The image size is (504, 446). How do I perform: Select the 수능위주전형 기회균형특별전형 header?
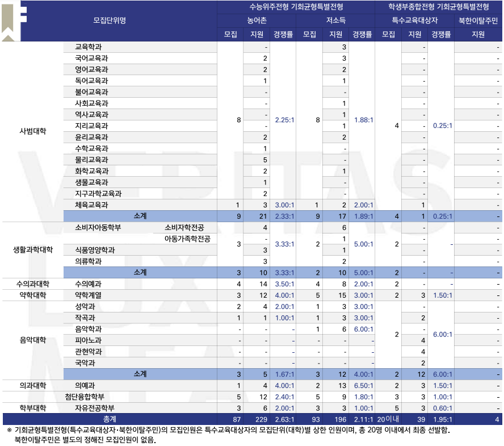(x=296, y=7)
